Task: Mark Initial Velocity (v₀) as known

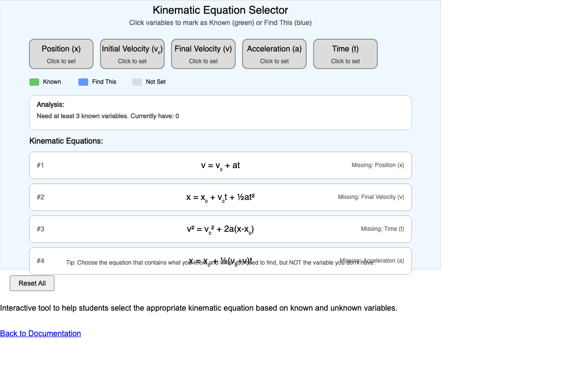Action: (x=132, y=54)
